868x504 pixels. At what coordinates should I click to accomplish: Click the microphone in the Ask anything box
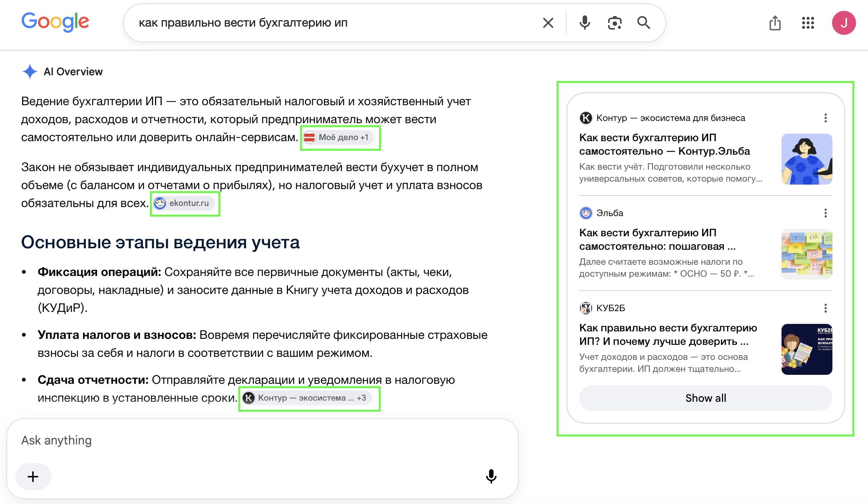tap(491, 476)
